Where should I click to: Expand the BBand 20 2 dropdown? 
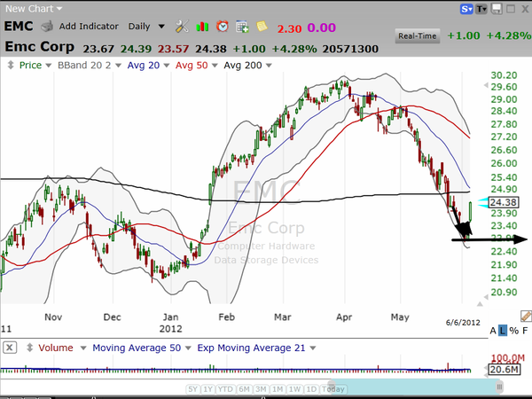pyautogui.click(x=118, y=65)
